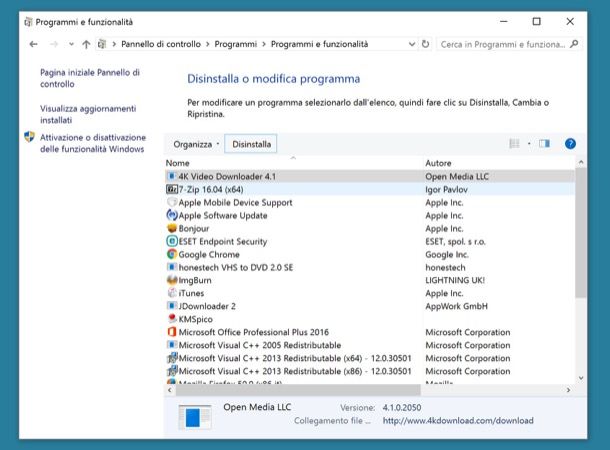Image resolution: width=610 pixels, height=450 pixels.
Task: Refresh the programs list
Action: click(426, 44)
